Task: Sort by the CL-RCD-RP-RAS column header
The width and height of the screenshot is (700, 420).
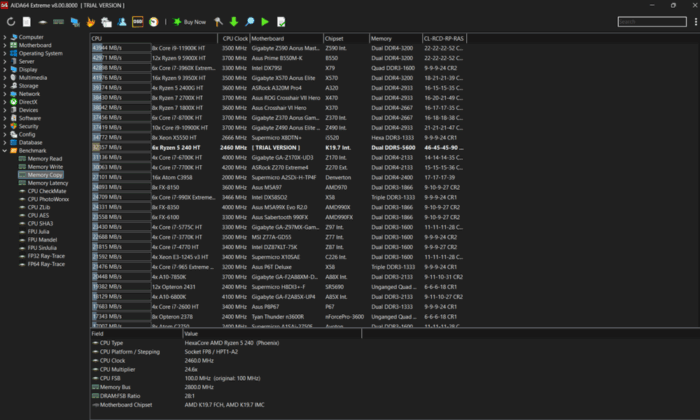Action: [x=445, y=38]
